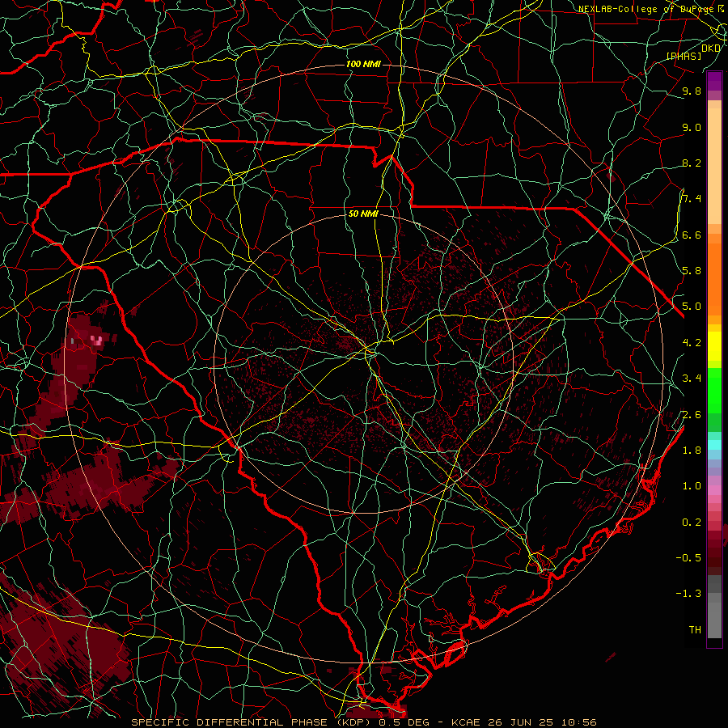Select the orange band of the color bar
The width and height of the screenshot is (728, 728).
tap(714, 279)
